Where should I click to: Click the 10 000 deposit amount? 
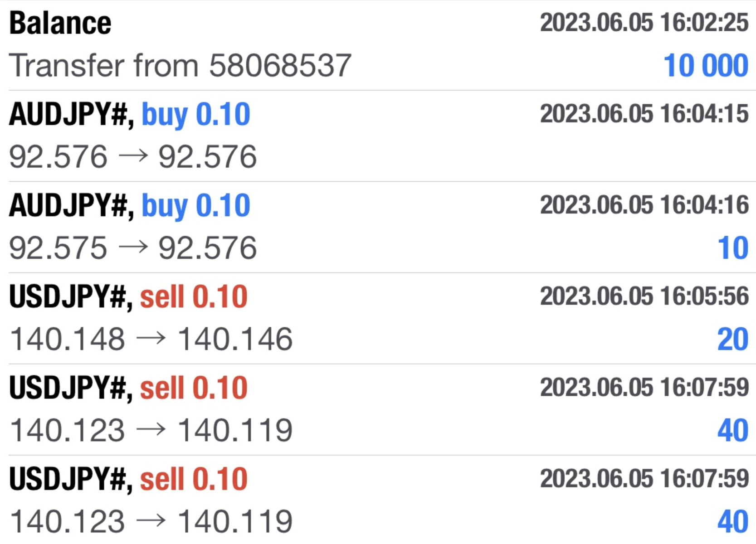[x=706, y=66]
